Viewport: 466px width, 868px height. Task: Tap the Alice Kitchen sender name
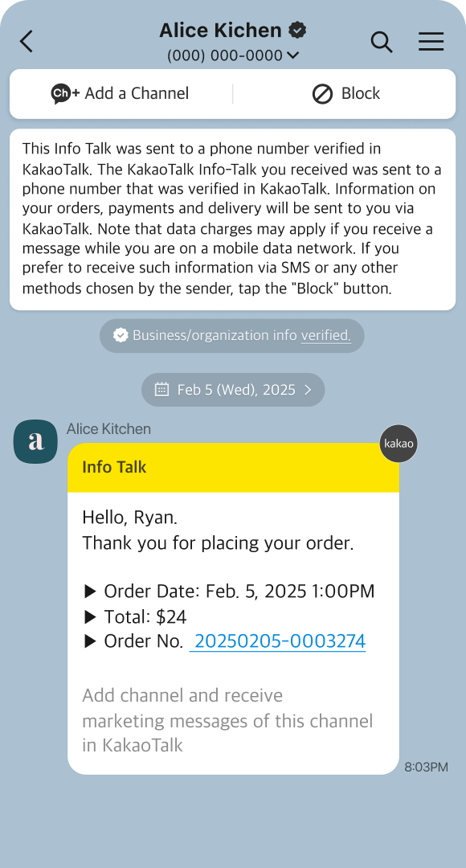[107, 428]
